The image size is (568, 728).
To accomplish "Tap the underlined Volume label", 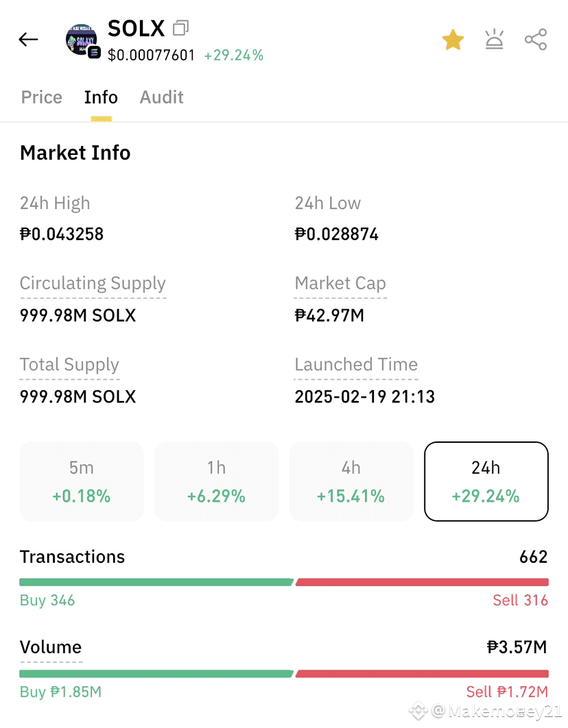I will (51, 647).
